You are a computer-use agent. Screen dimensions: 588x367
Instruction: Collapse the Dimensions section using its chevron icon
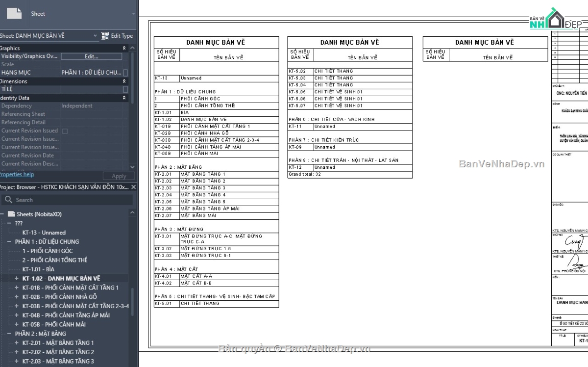(124, 81)
